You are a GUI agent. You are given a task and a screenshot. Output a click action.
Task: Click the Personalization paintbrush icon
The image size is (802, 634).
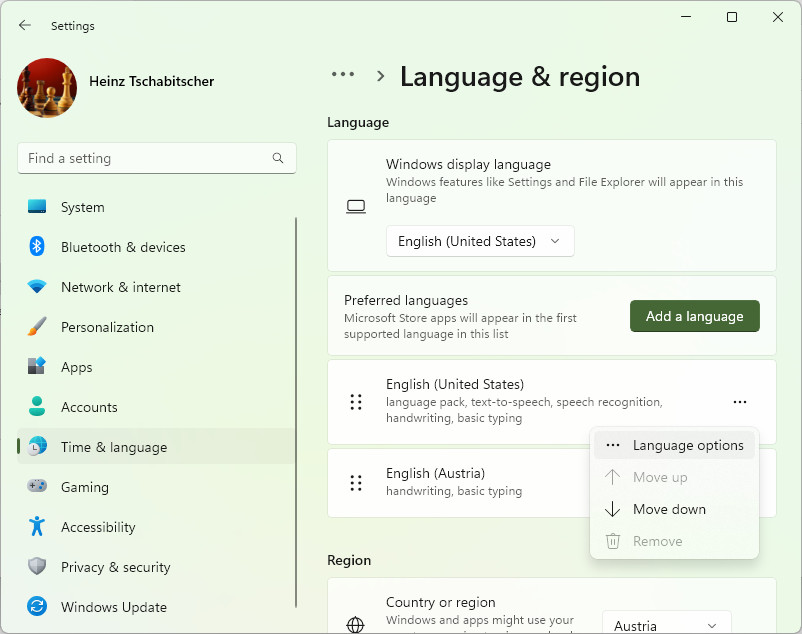coord(37,327)
